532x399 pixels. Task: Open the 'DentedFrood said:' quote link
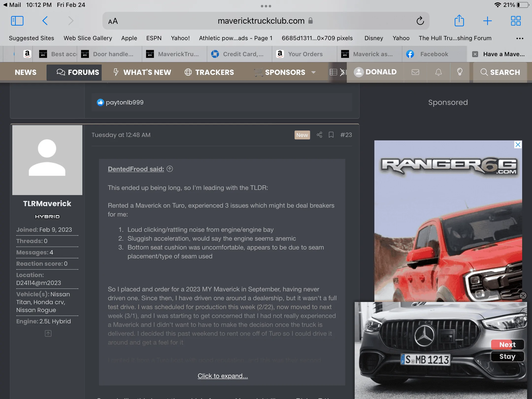[136, 169]
